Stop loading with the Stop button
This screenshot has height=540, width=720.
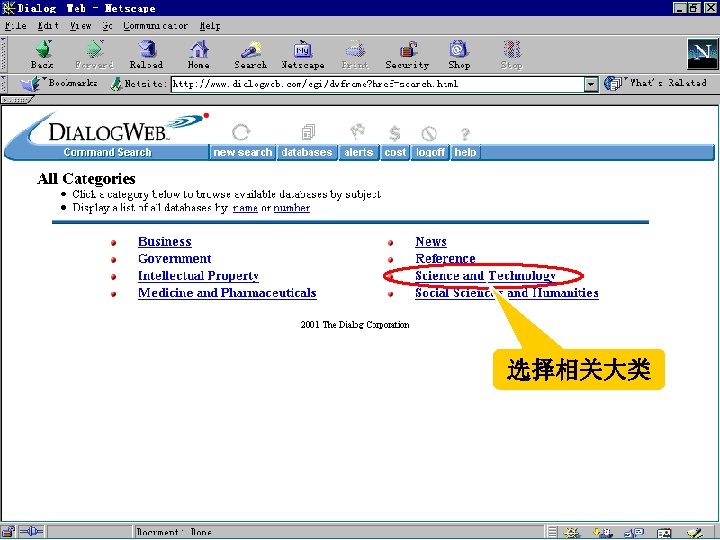(512, 54)
